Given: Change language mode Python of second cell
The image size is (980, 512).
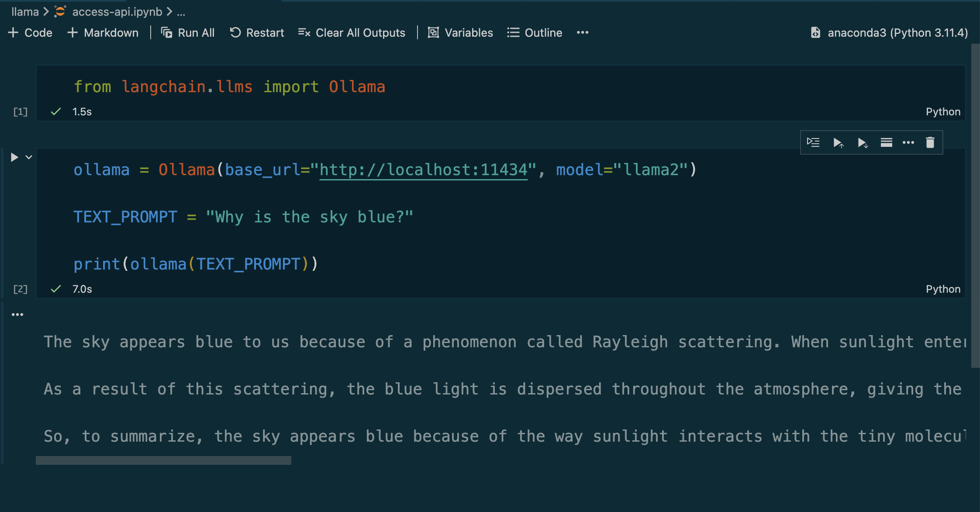Looking at the screenshot, I should pyautogui.click(x=943, y=289).
